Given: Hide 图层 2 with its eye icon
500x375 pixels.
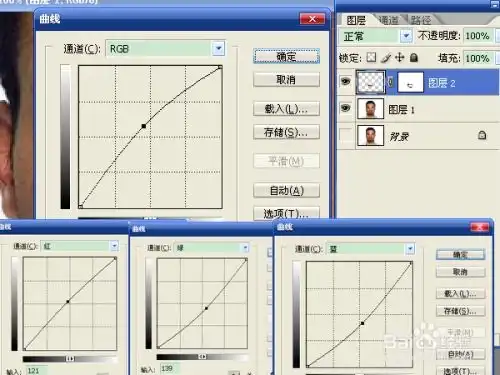Looking at the screenshot, I should pyautogui.click(x=345, y=81).
